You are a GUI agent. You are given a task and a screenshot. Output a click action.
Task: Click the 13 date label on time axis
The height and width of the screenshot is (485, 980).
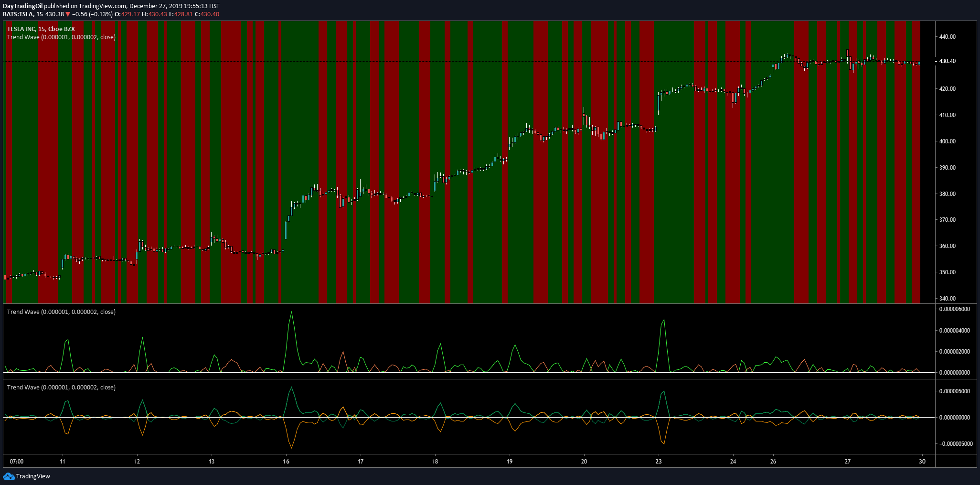click(212, 462)
